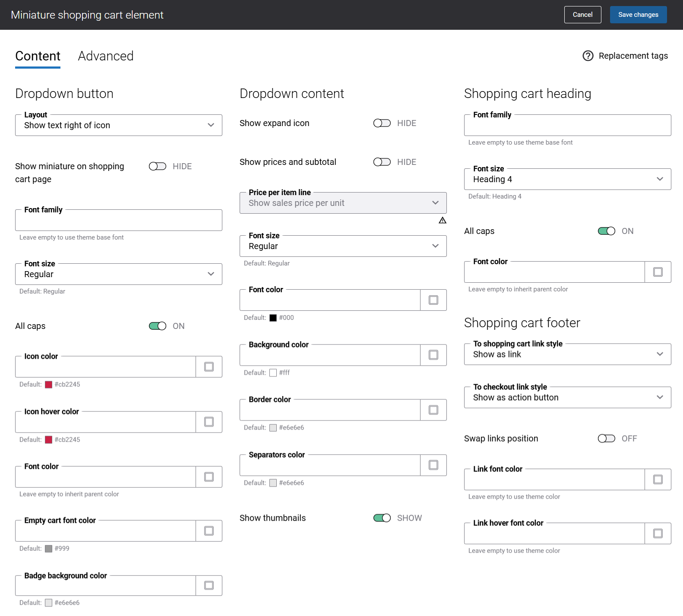Viewport: 683px width, 616px height.
Task: Open To checkout link style dropdown
Action: tap(567, 398)
